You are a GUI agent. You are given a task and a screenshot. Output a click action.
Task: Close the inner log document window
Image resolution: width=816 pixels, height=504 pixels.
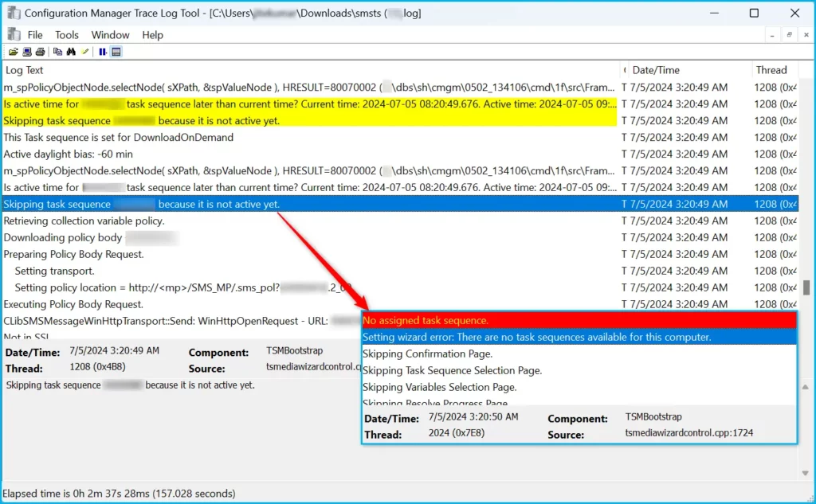tap(806, 35)
